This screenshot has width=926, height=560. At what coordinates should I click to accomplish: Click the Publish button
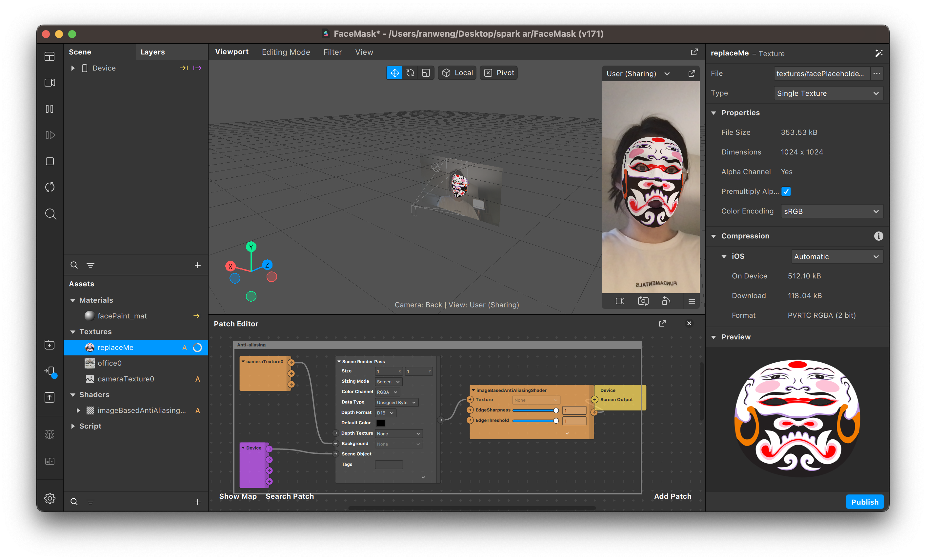click(864, 502)
